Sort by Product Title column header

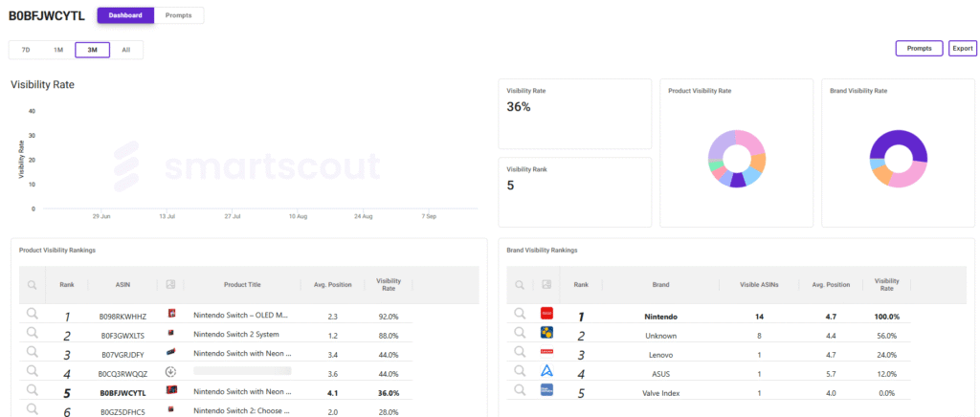tap(242, 285)
